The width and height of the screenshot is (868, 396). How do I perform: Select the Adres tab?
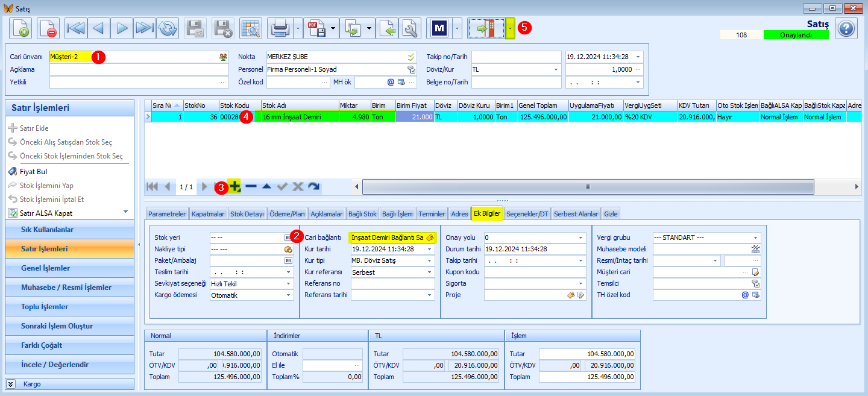click(x=459, y=213)
